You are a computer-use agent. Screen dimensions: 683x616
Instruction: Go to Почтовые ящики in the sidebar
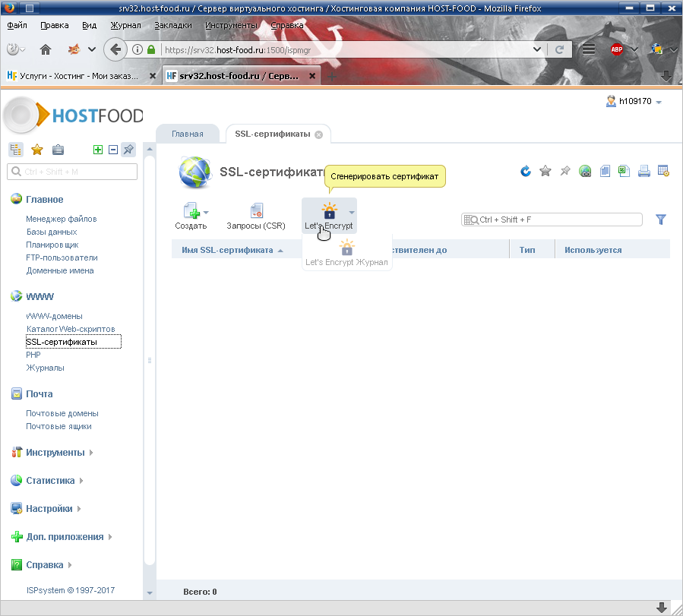coord(58,426)
